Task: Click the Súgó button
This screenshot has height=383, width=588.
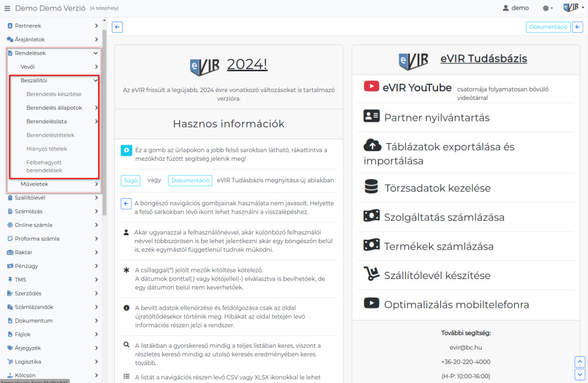Action: tap(131, 180)
